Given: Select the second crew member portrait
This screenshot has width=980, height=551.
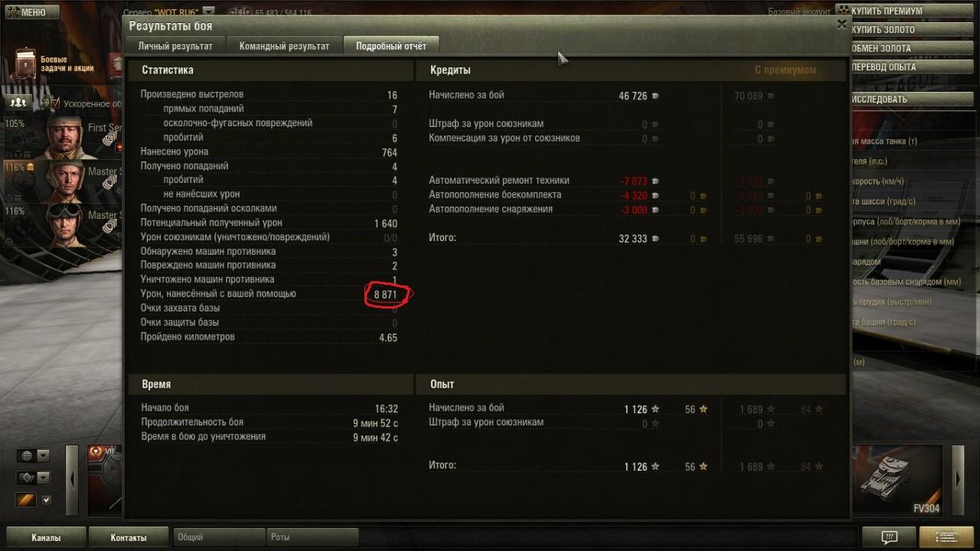Looking at the screenshot, I should (64, 181).
